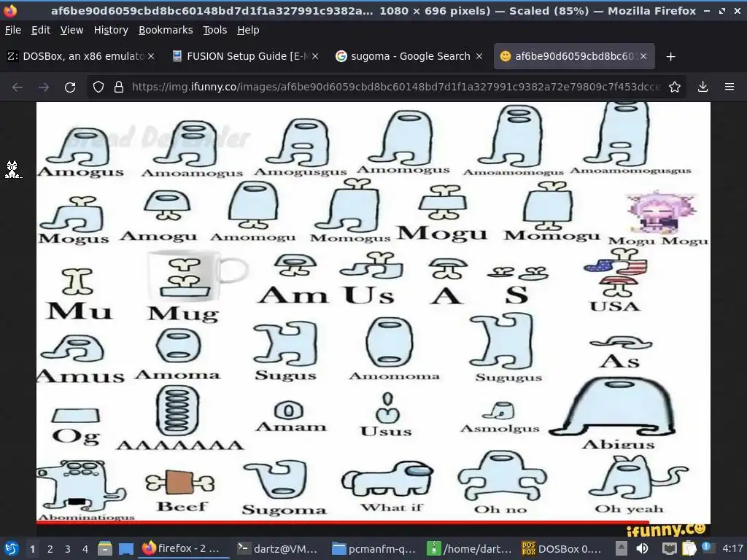Switch to virtual desktop 2
747x560 pixels.
pos(50,549)
